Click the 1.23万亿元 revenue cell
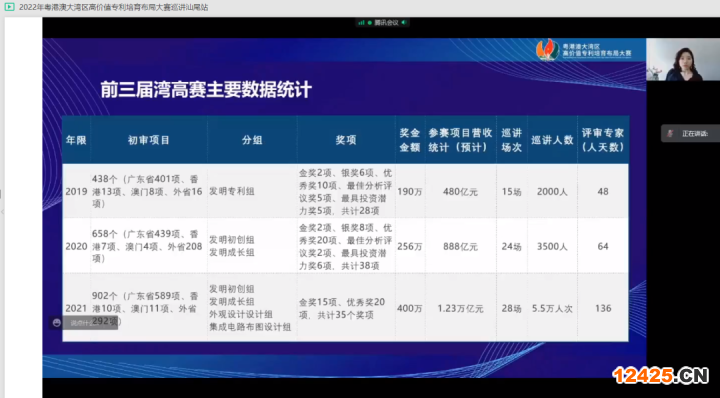 [461, 308]
